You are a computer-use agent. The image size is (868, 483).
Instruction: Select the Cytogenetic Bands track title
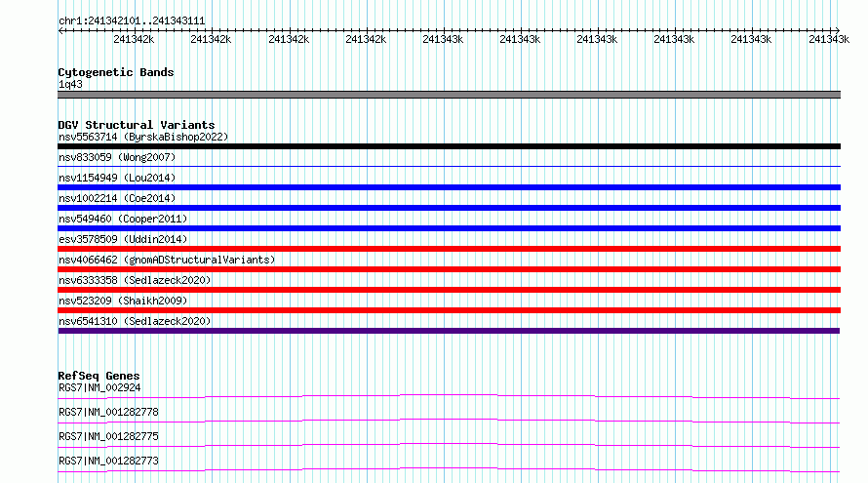(116, 72)
